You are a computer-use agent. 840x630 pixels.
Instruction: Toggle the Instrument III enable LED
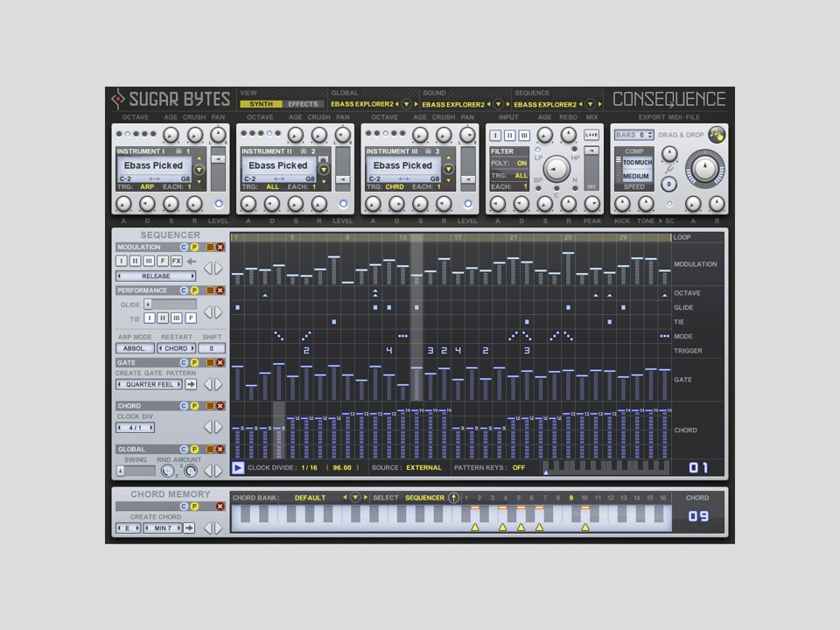(x=468, y=204)
